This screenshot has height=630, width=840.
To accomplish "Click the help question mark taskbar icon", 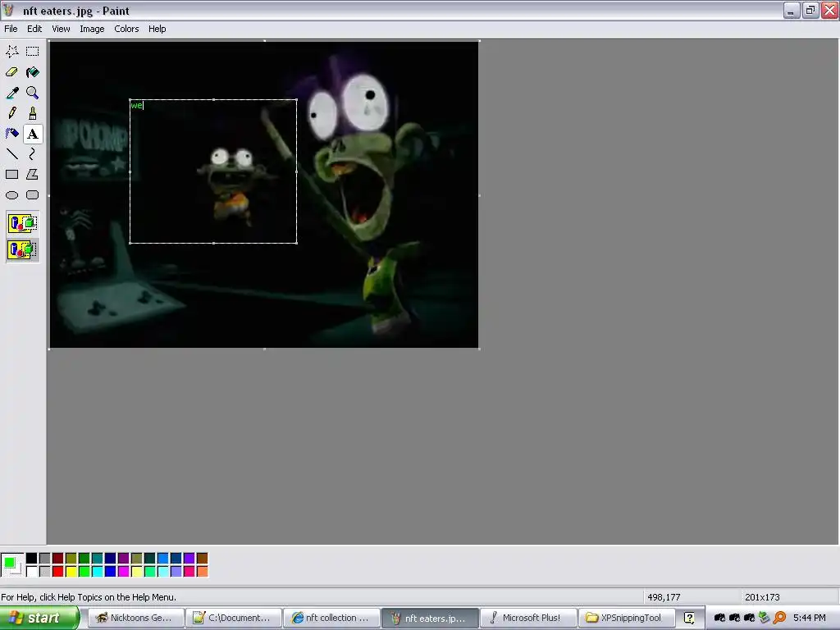I will click(x=689, y=618).
